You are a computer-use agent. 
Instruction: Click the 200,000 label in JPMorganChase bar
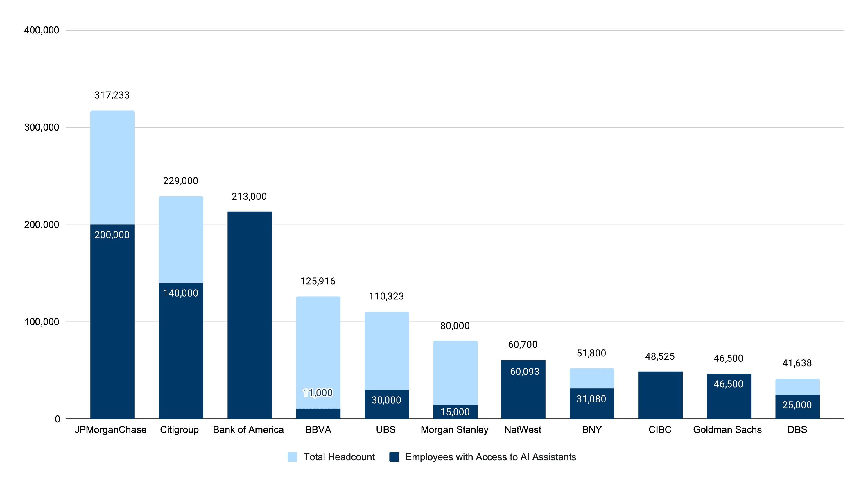tap(112, 235)
